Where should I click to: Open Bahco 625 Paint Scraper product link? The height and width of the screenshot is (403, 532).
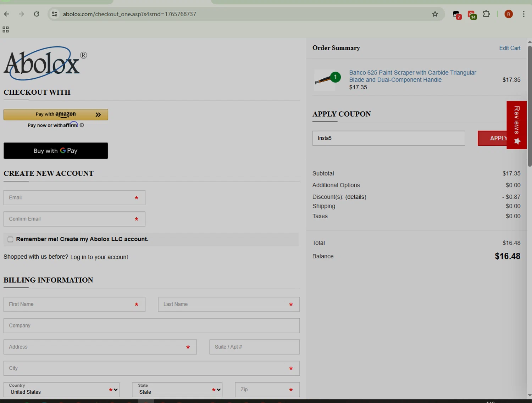[412, 76]
